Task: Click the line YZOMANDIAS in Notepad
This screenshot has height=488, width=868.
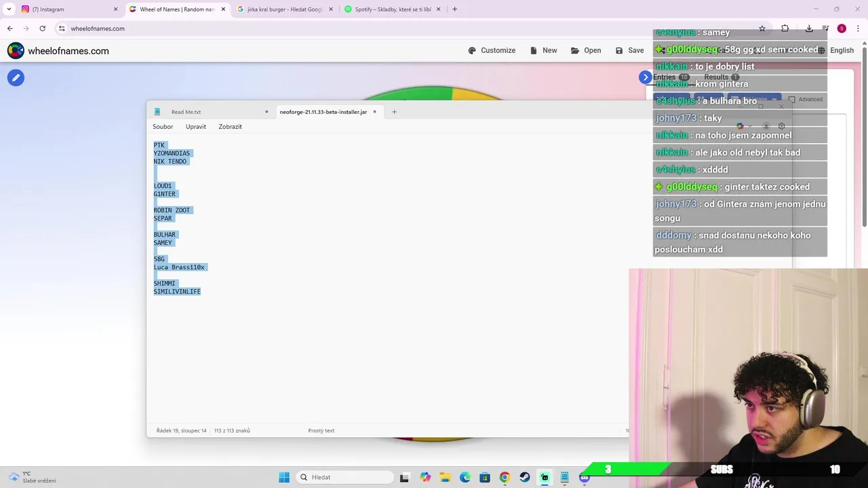Action: [x=172, y=153]
